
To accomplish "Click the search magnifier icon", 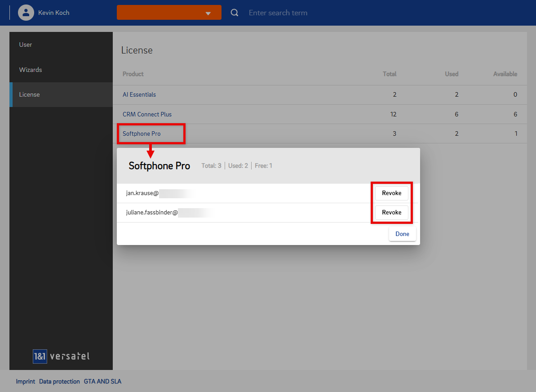I will point(235,13).
